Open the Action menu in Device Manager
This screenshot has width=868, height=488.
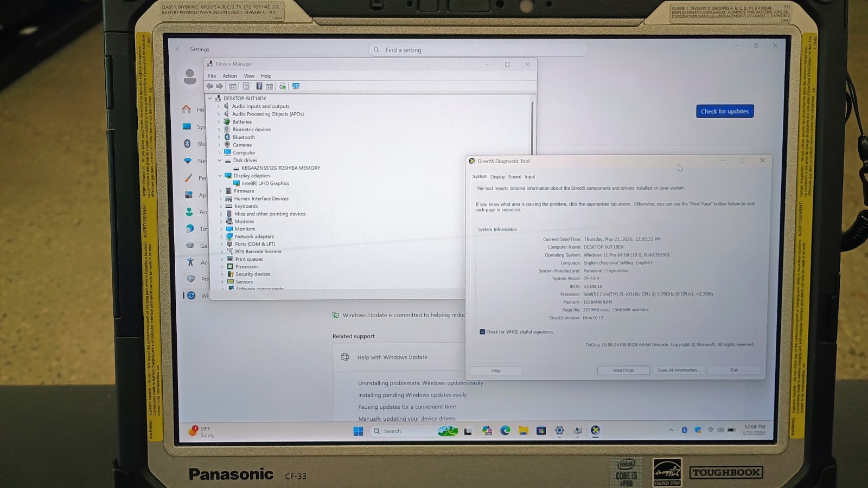click(229, 76)
